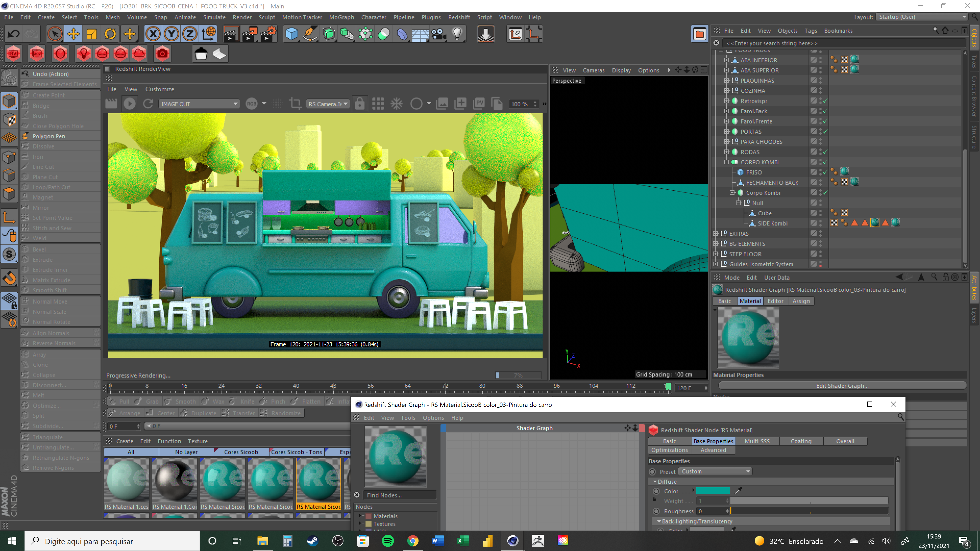Open the IMAGE OUT dropdown in RenderView
This screenshot has height=551, width=980.
[199, 104]
